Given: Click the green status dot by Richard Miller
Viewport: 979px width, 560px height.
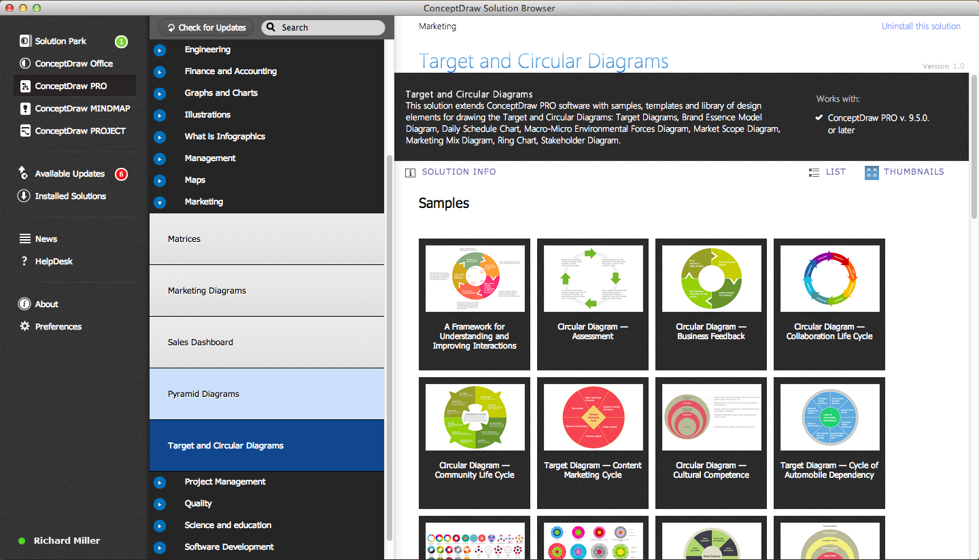Looking at the screenshot, I should click(x=22, y=541).
